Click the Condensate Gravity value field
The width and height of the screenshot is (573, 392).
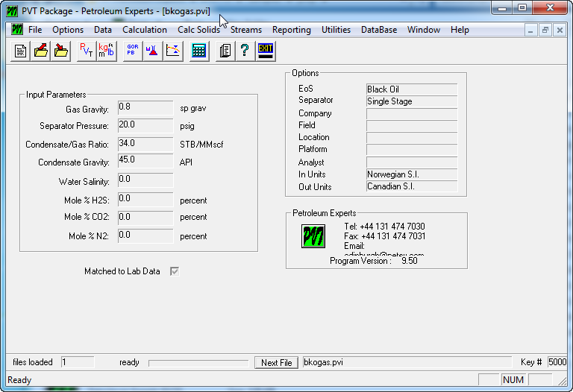click(x=145, y=161)
